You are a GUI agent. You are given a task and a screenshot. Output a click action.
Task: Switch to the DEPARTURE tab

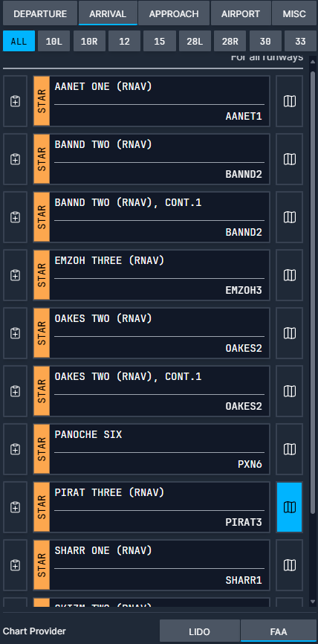pyautogui.click(x=40, y=13)
